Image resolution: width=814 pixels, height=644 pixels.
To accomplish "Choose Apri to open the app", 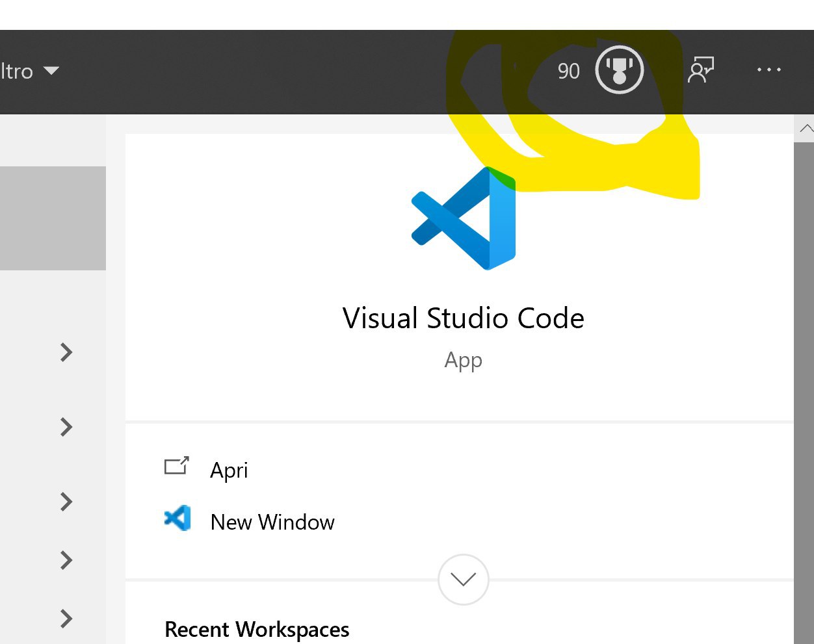I will (229, 469).
